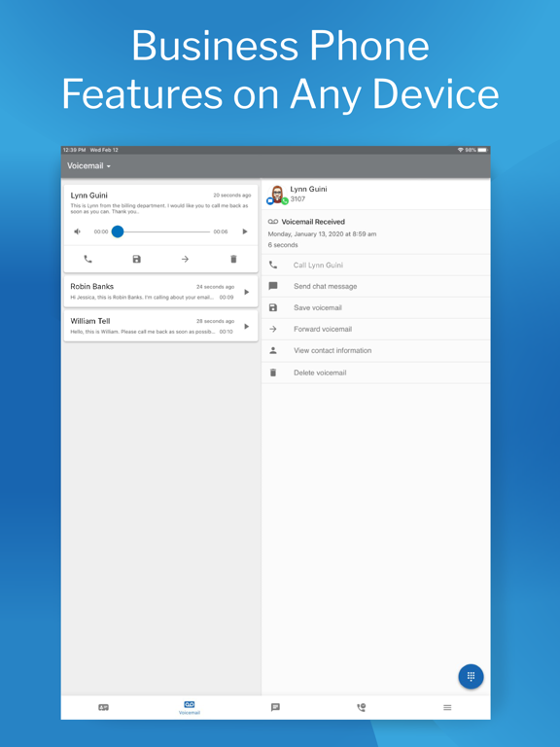560x747 pixels.
Task: Click the trash icon beside Delete voicemail
Action: [273, 373]
